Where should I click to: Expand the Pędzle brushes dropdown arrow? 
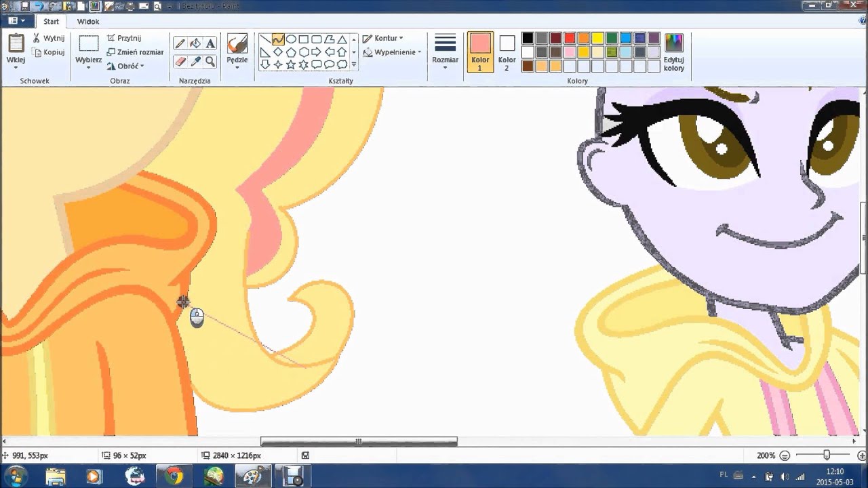tap(237, 68)
